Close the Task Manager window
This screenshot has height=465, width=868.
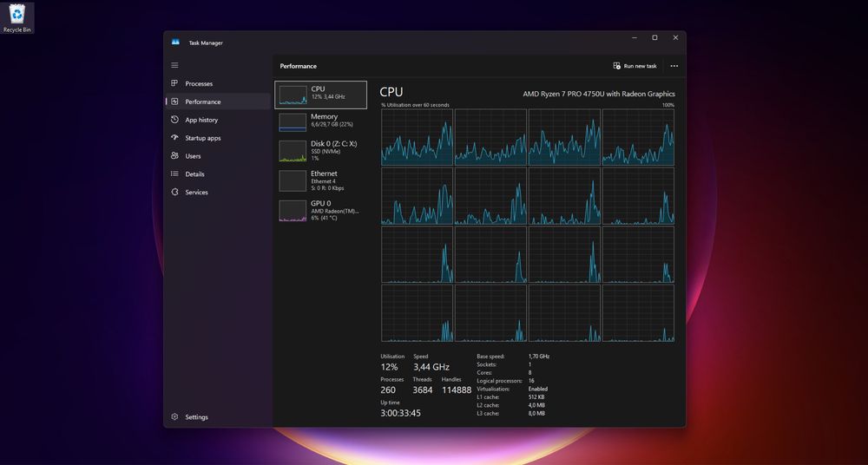[675, 37]
